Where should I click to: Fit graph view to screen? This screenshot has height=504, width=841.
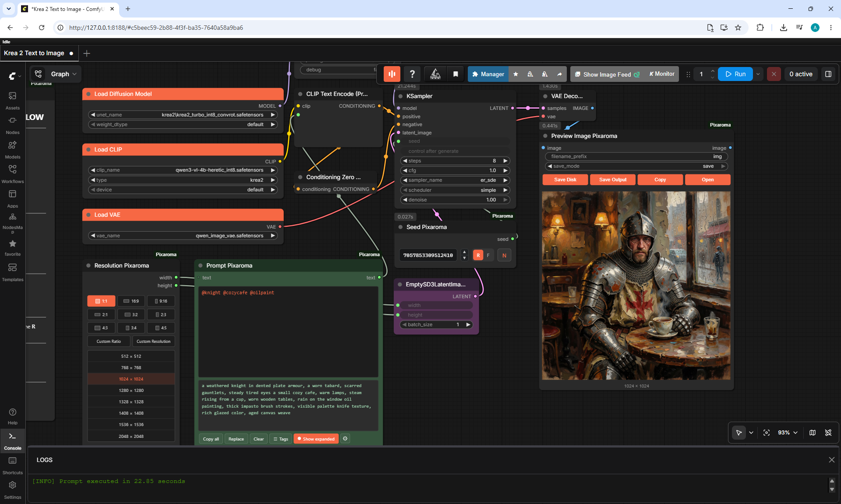tap(767, 433)
